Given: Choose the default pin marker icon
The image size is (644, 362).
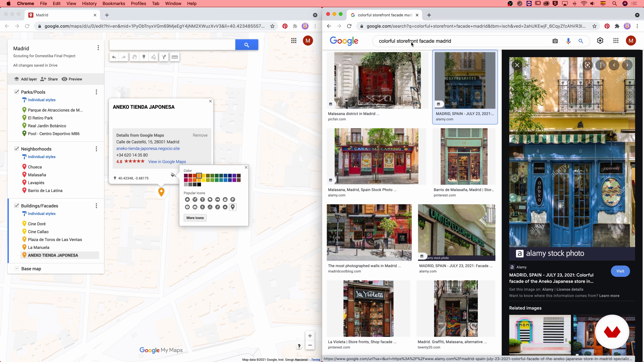Looking at the screenshot, I should pos(233,207).
